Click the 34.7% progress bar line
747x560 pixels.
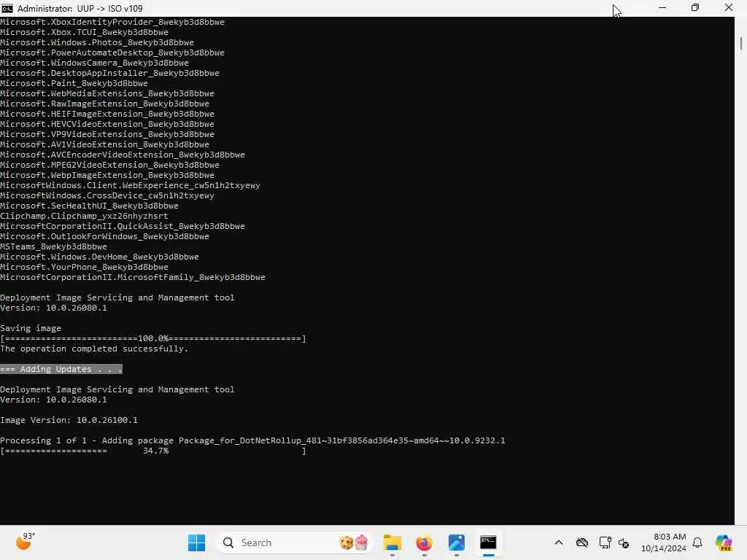coord(153,451)
